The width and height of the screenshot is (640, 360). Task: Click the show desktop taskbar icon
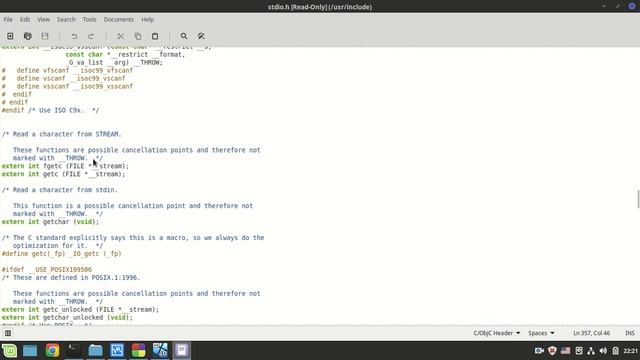pyautogui.click(x=30, y=351)
